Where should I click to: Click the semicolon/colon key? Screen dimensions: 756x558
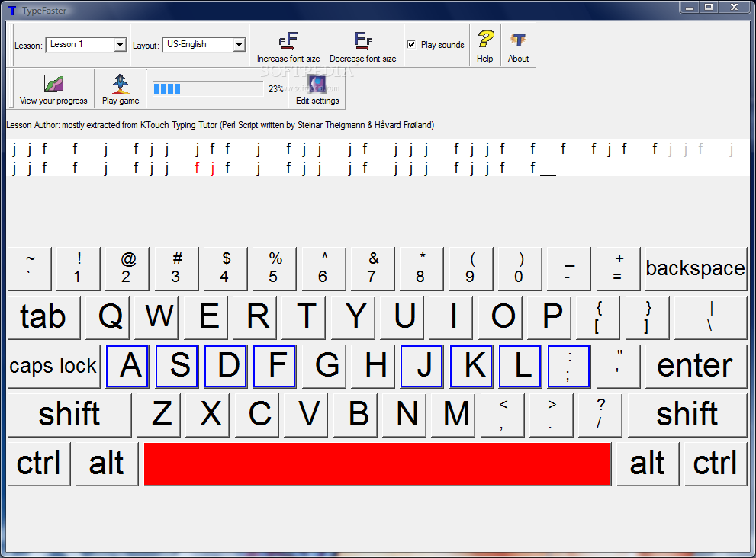pos(569,366)
